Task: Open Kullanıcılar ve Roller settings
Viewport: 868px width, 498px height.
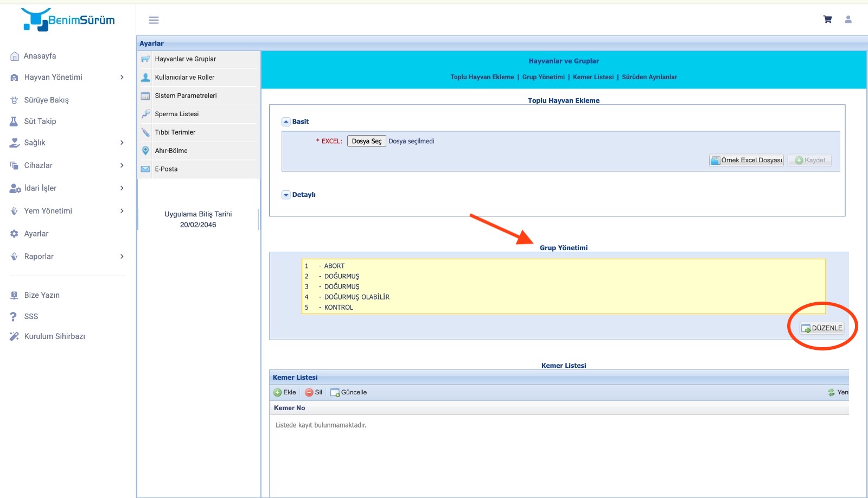Action: point(184,78)
